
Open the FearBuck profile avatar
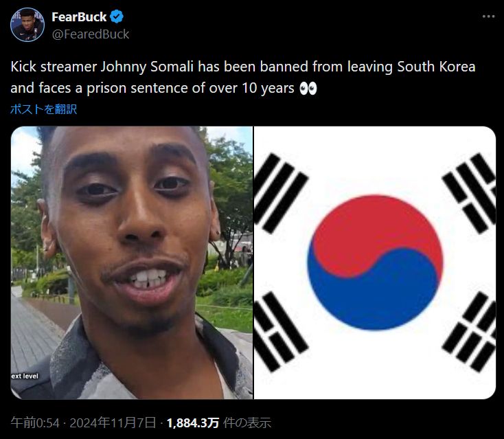pyautogui.click(x=27, y=25)
